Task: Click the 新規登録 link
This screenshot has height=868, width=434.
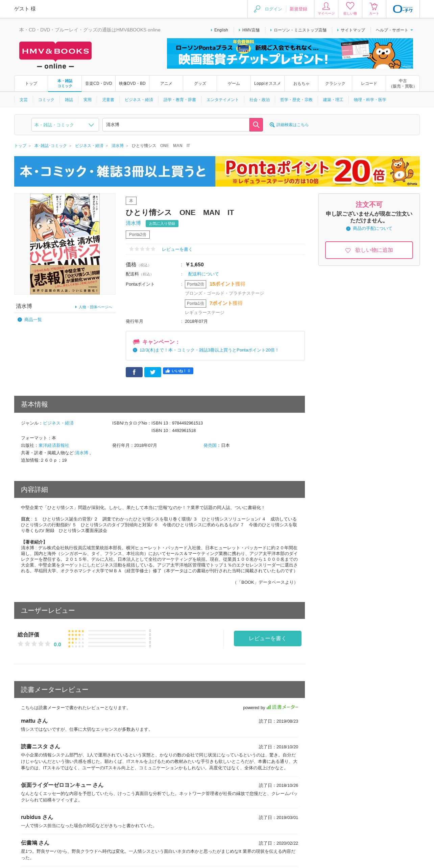Action: pos(298,9)
